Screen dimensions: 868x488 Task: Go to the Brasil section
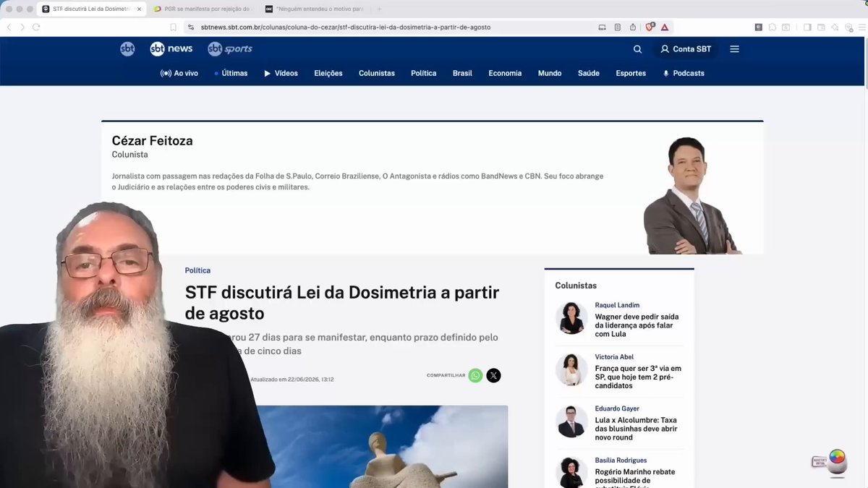click(x=462, y=73)
